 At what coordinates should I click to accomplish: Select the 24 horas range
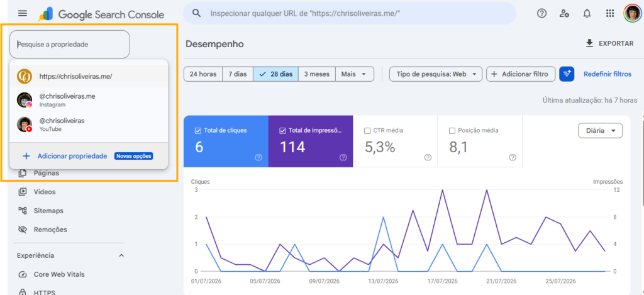click(x=203, y=74)
